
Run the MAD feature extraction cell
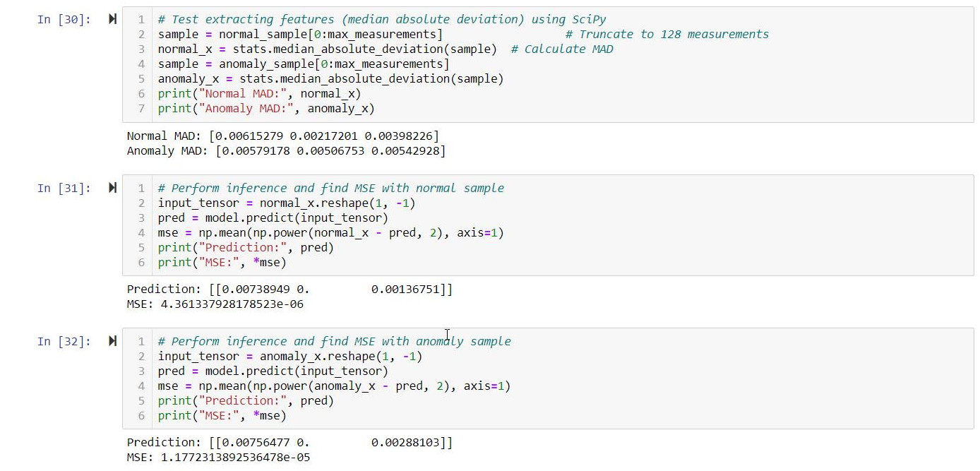113,19
